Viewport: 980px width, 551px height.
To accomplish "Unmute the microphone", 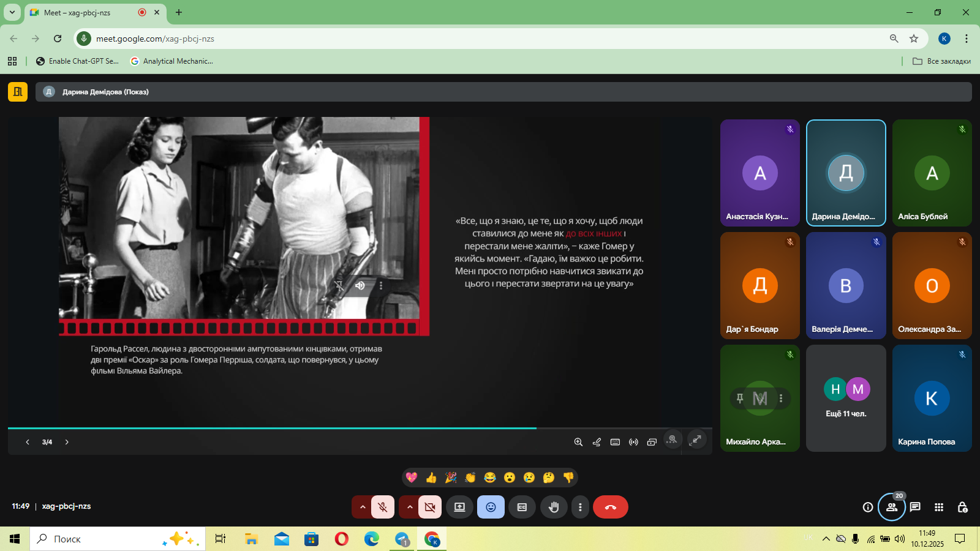I will point(383,507).
